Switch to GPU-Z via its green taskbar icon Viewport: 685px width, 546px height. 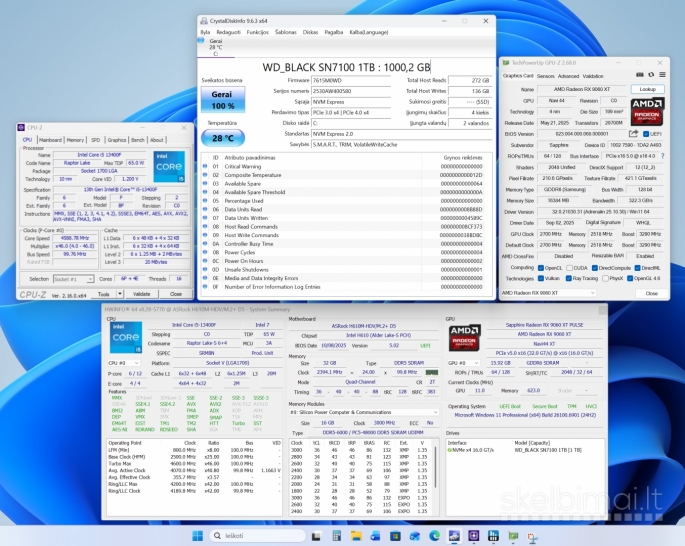coord(513,536)
